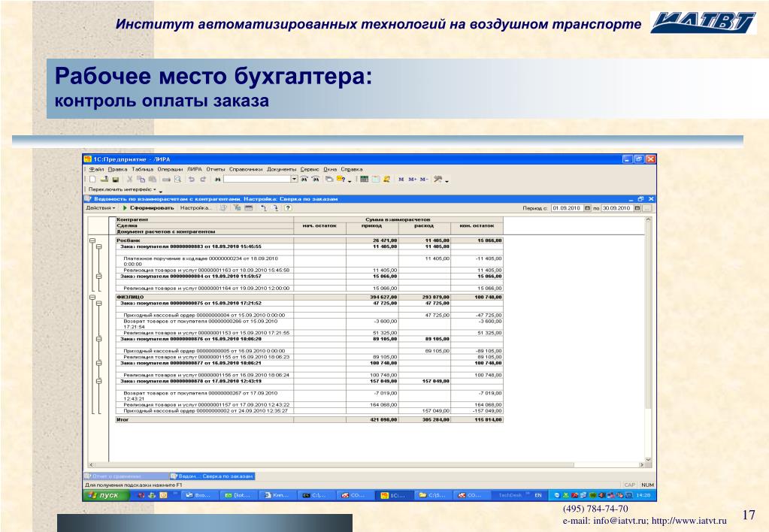Collapse order 00000000877 row
Screen dimensions: 769x532
pos(98,364)
